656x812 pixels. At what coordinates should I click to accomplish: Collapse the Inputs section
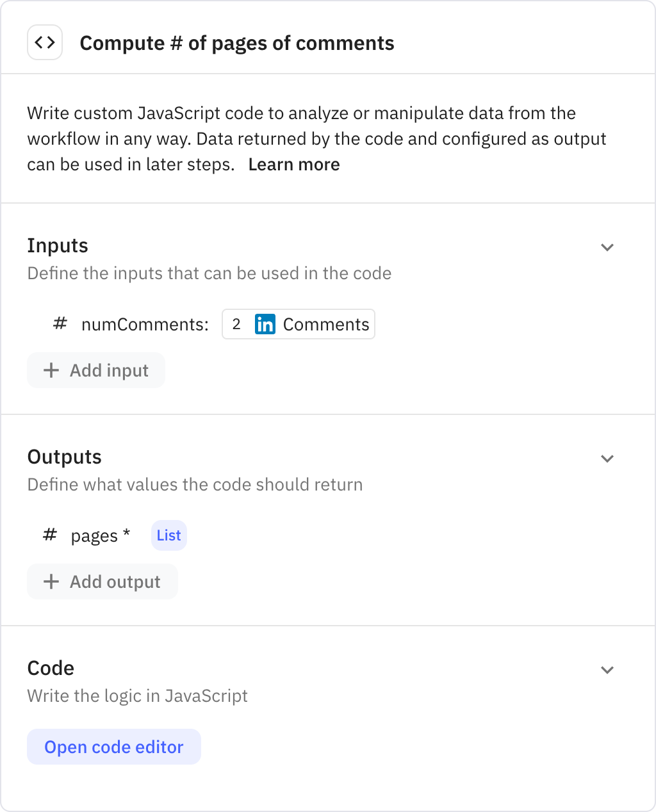point(607,247)
